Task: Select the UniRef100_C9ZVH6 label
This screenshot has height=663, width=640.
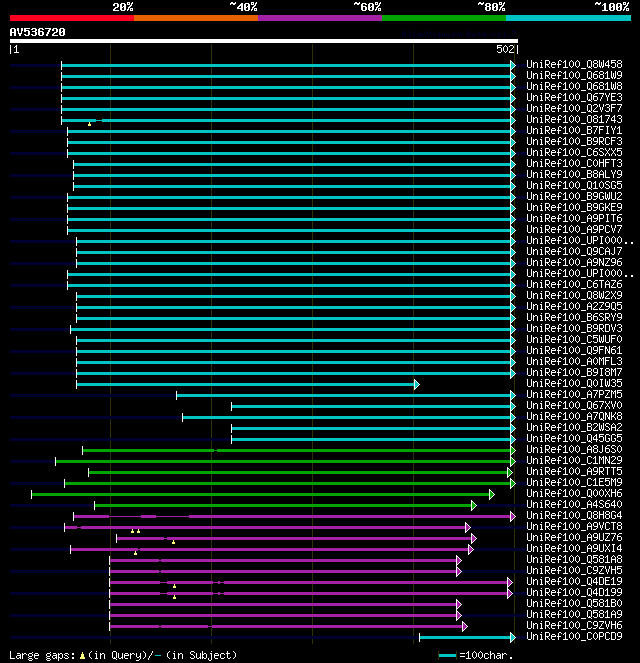Action: tap(574, 625)
